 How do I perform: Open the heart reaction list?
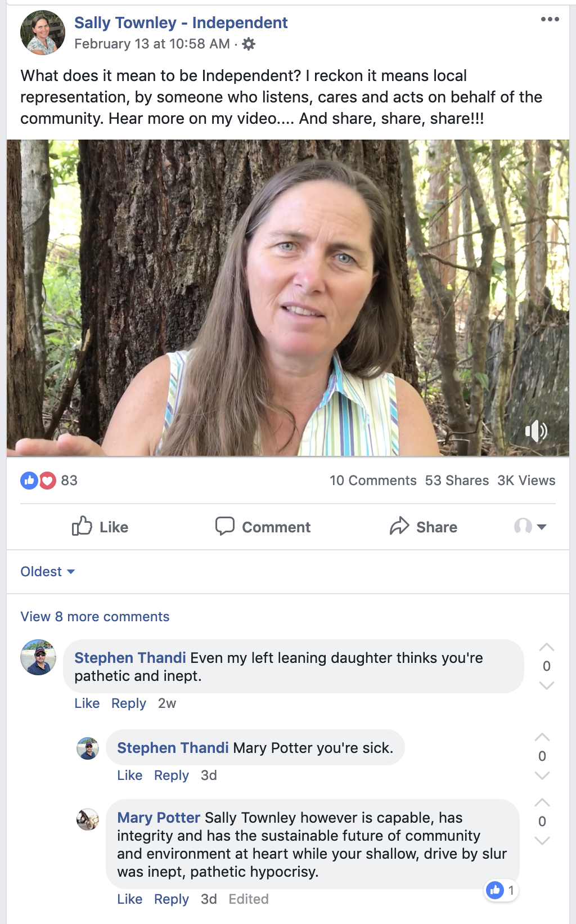(48, 481)
